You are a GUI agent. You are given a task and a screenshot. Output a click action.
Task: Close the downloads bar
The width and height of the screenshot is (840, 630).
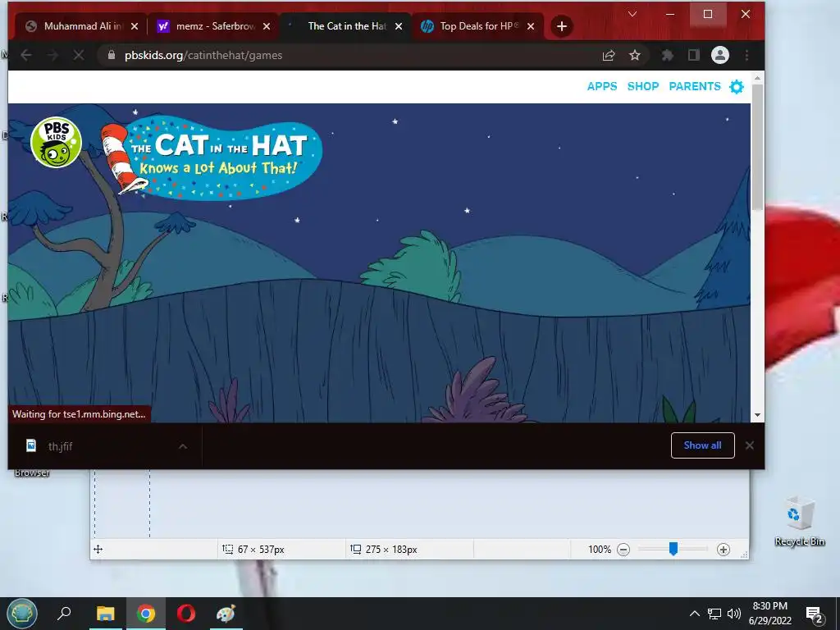pos(750,445)
